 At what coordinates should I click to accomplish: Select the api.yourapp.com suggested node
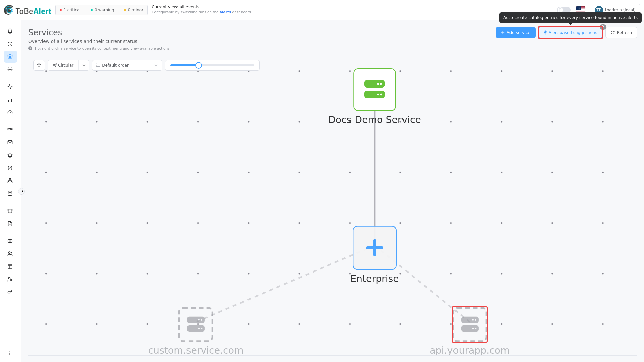pos(470,324)
